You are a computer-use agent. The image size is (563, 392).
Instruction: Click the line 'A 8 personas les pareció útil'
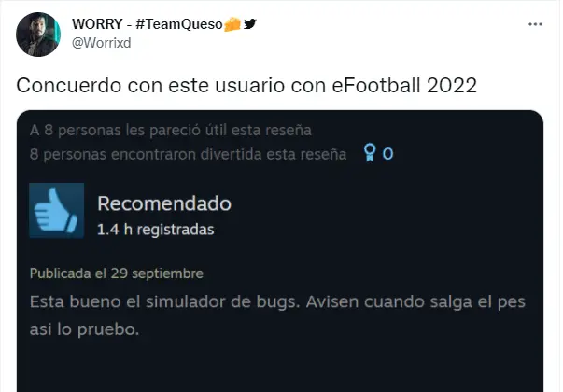[x=171, y=131]
